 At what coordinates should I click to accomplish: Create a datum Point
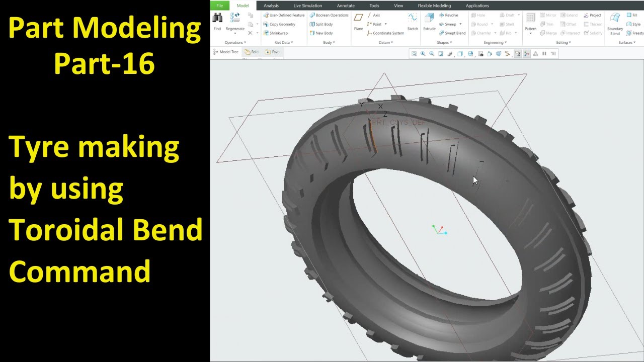click(374, 24)
